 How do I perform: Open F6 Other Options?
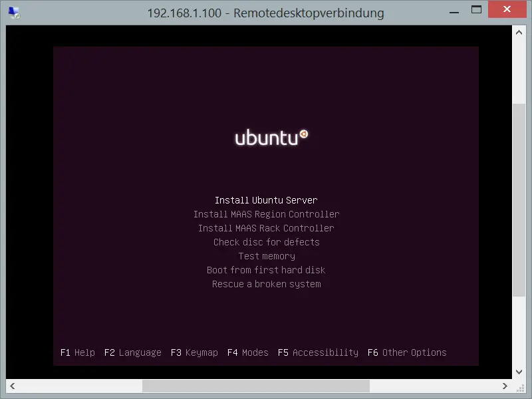(x=407, y=352)
